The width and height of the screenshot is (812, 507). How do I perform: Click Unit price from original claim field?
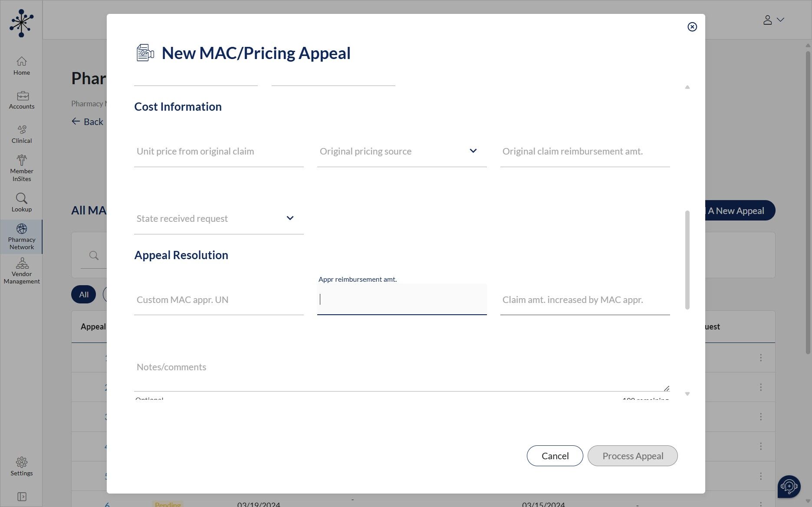pyautogui.click(x=219, y=151)
